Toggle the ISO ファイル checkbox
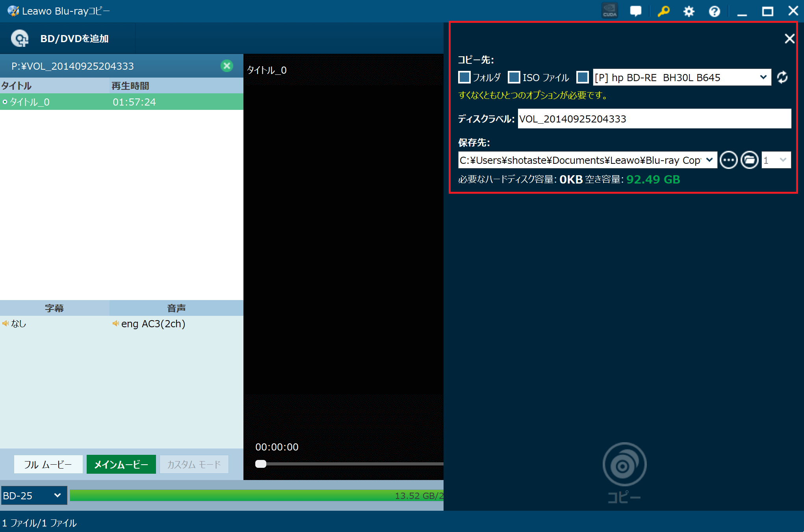The image size is (804, 532). [513, 78]
